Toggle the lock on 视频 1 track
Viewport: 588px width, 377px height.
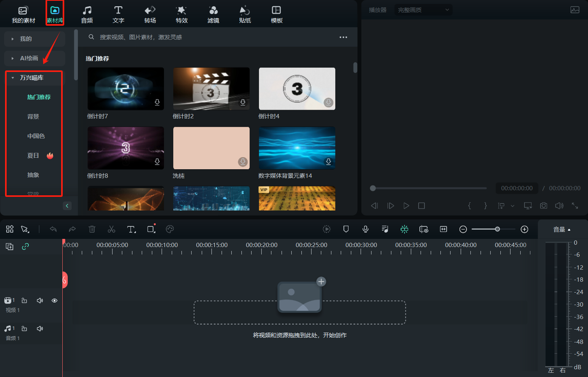24,300
